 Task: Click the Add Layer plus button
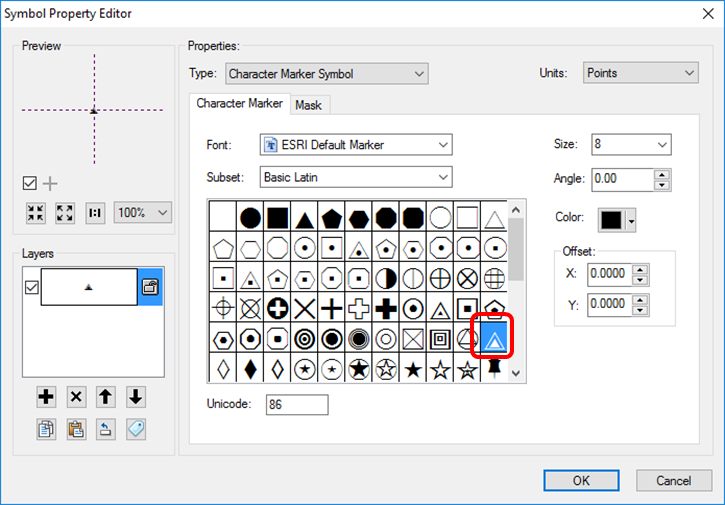pos(46,397)
